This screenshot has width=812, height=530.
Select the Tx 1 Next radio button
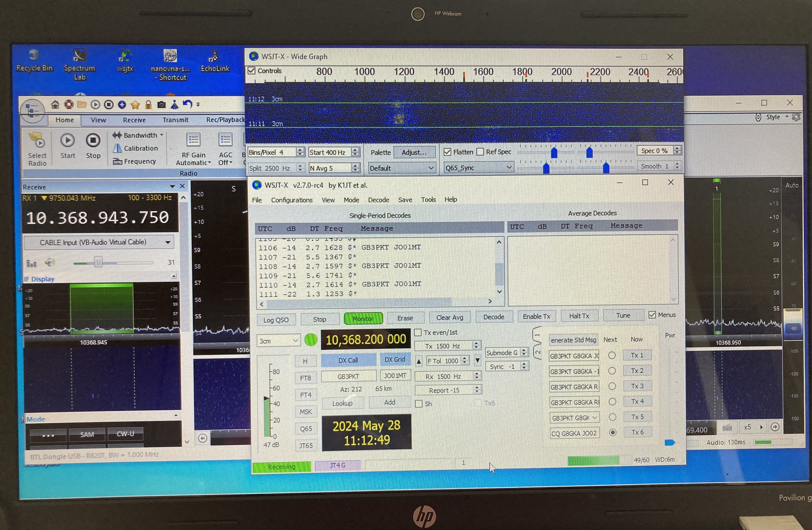(612, 356)
